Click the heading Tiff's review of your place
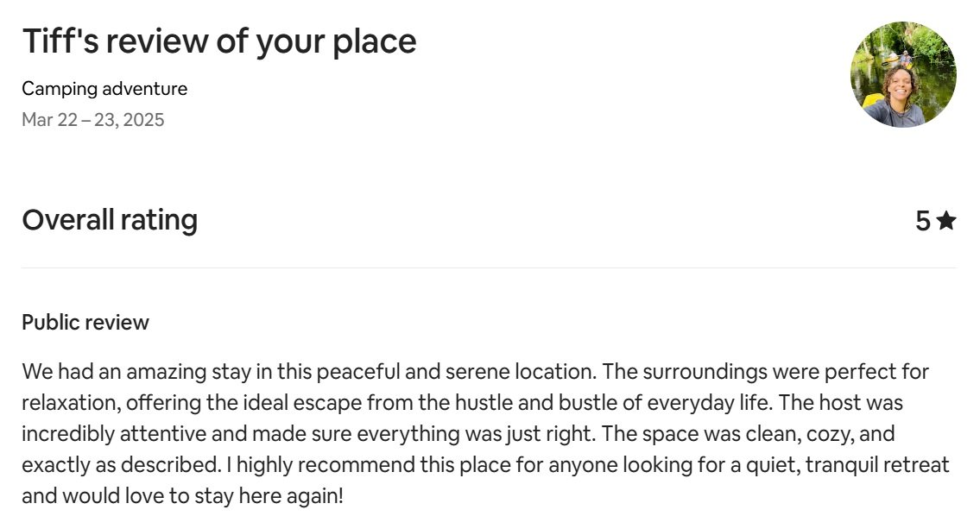Image resolution: width=980 pixels, height=516 pixels. point(218,42)
